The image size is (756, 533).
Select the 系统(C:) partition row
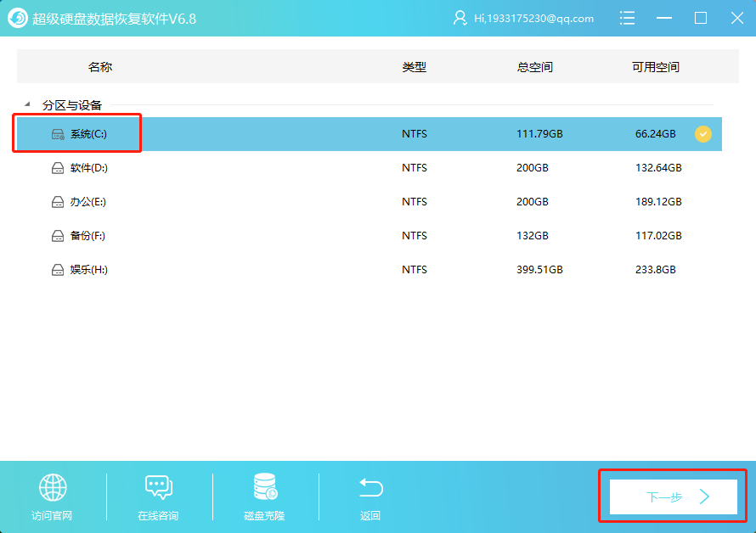point(370,134)
